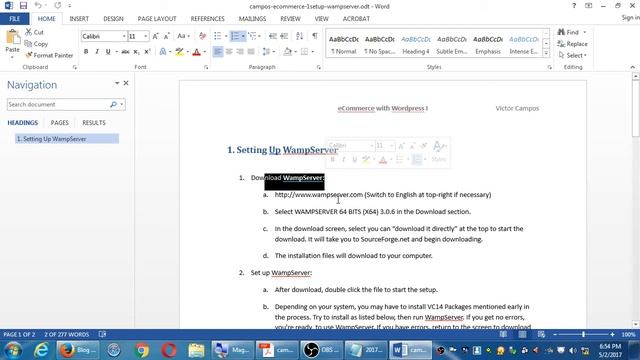Image resolution: width=640 pixels, height=360 pixels.
Task: Click the Increase Indent icon
Action: tap(284, 36)
